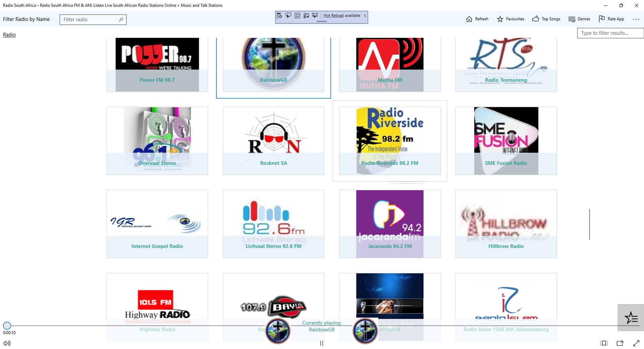This screenshot has width=644, height=349.
Task: Click the 'Filter Radio by Name' label
Action: click(x=26, y=19)
